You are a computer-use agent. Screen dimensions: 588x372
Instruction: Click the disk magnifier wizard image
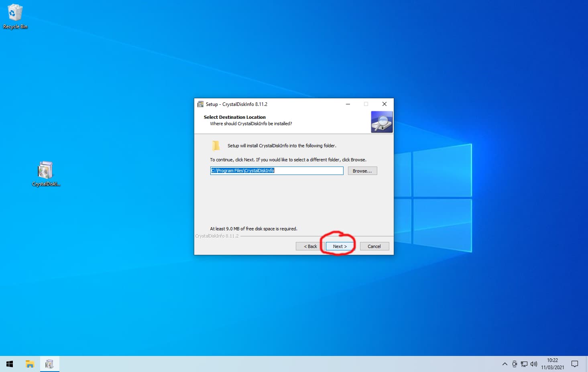(x=382, y=122)
